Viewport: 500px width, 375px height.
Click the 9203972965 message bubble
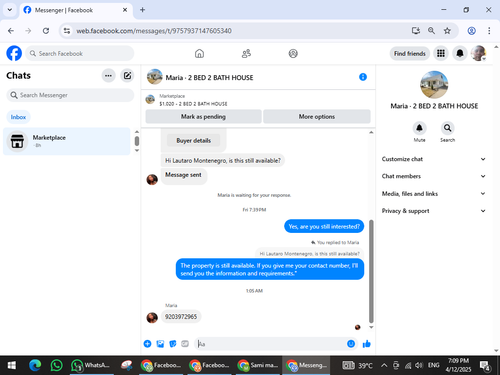click(x=181, y=316)
